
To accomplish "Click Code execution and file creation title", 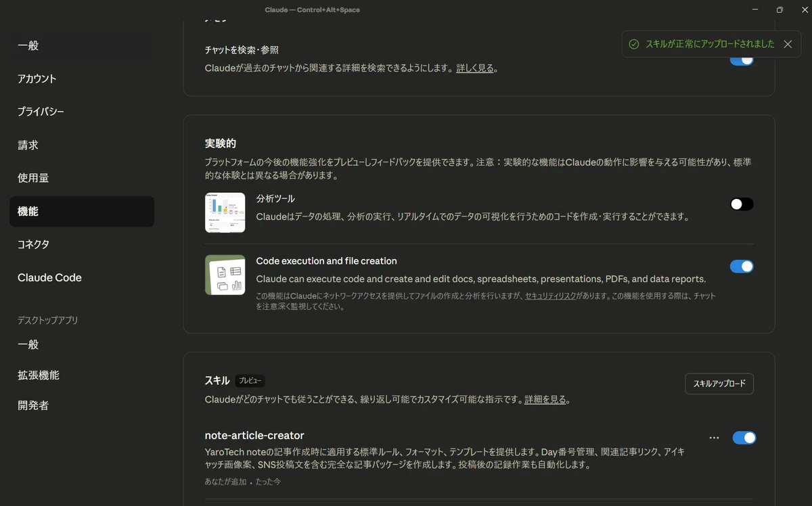I will pyautogui.click(x=326, y=261).
